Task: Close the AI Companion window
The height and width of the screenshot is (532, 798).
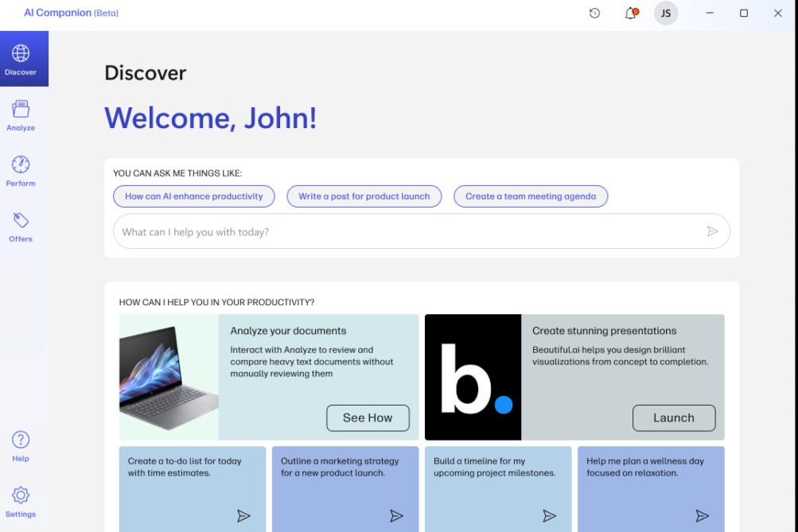Action: coord(777,14)
